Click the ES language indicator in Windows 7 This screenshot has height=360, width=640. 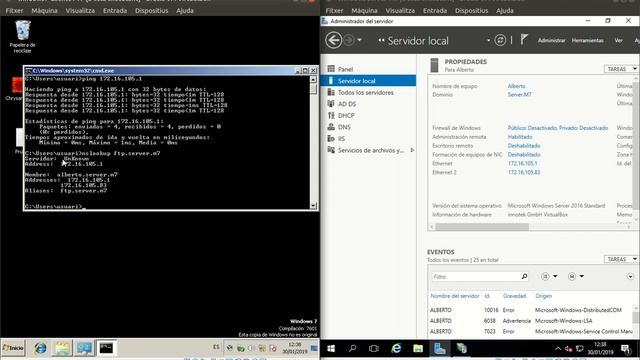(216, 347)
